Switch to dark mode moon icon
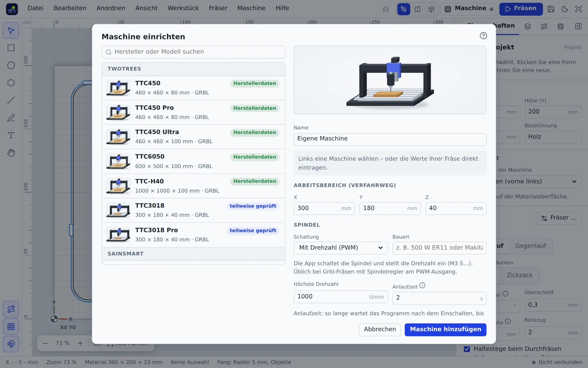This screenshot has width=588, height=368. pyautogui.click(x=565, y=9)
